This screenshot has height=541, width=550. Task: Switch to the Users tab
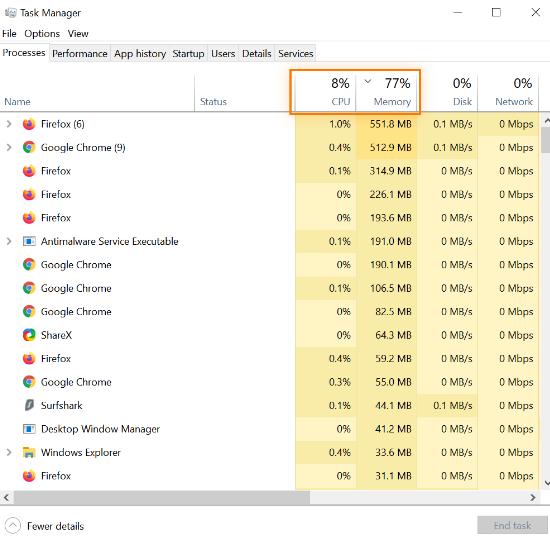point(223,54)
